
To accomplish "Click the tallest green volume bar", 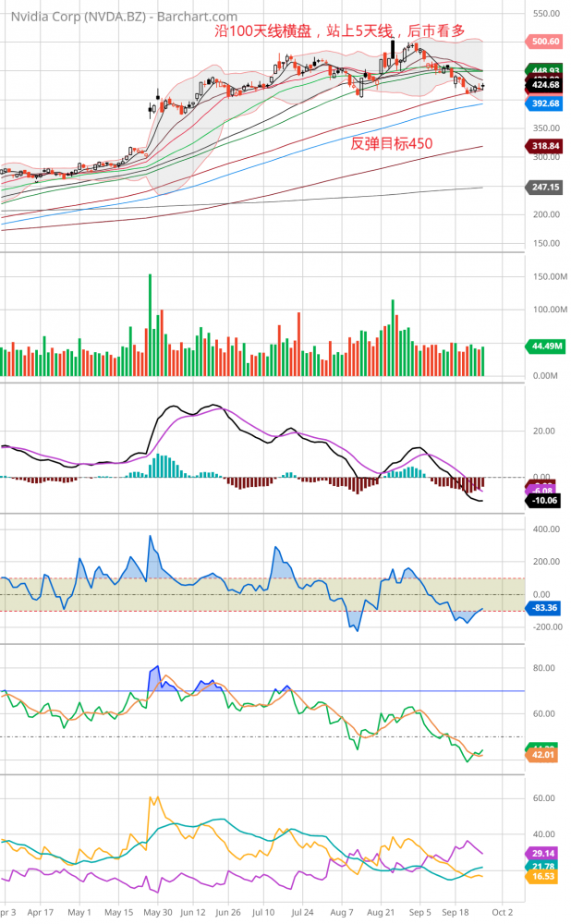I will point(150,325).
